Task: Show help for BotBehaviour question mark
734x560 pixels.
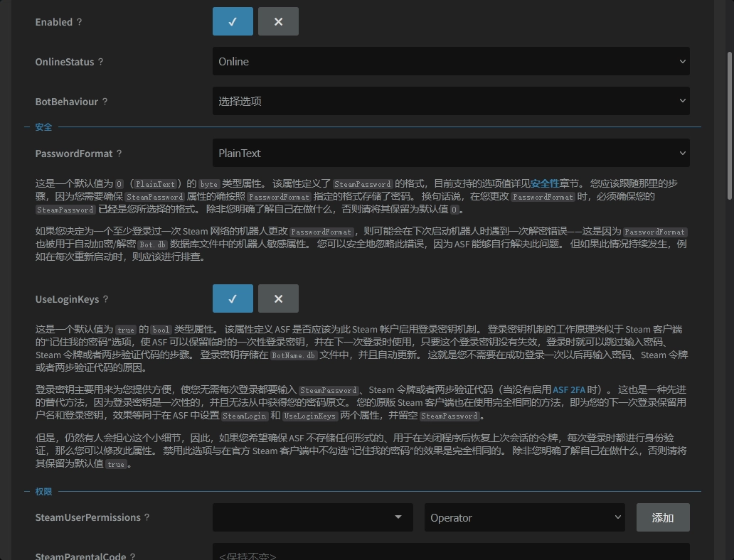Action: (105, 102)
